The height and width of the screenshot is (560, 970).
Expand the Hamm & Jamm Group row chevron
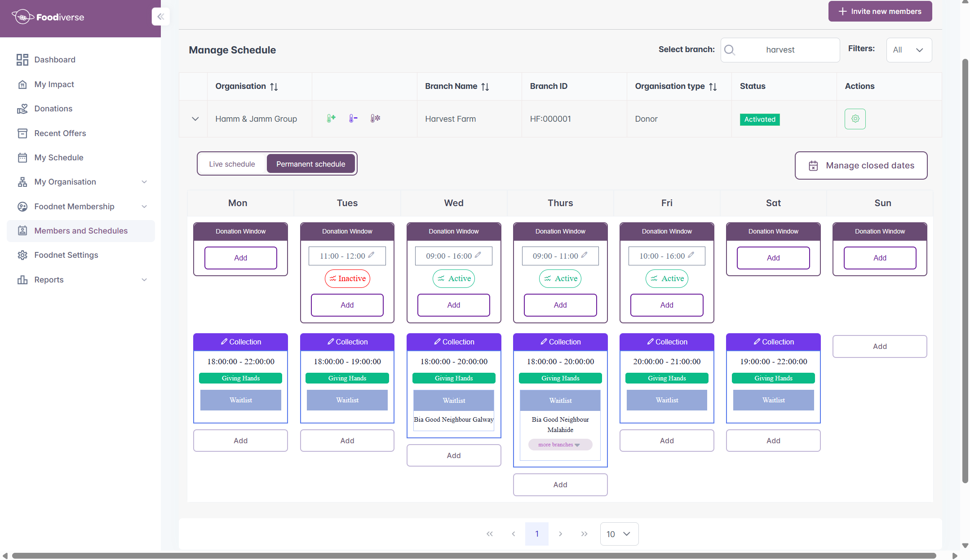pyautogui.click(x=195, y=119)
